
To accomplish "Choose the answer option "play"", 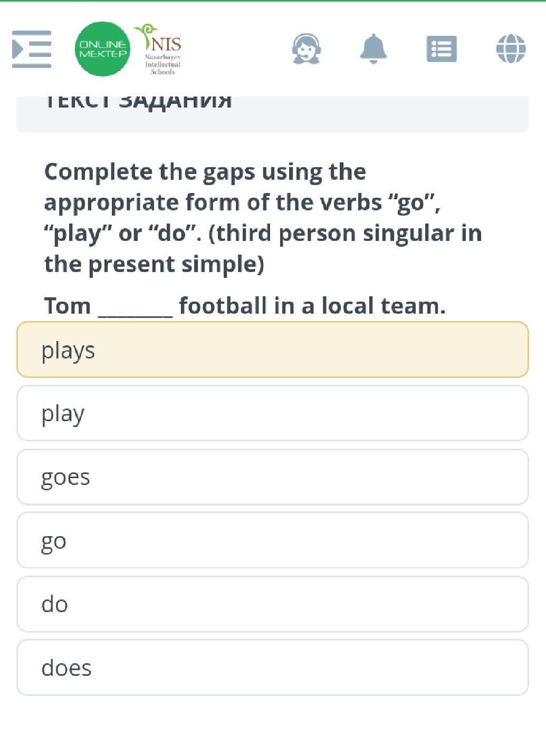I will click(x=272, y=413).
